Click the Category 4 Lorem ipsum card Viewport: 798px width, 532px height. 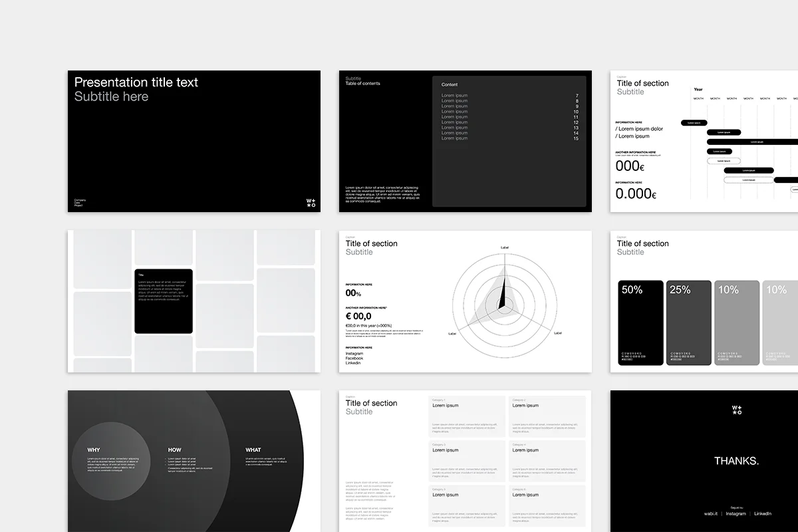[x=547, y=461]
